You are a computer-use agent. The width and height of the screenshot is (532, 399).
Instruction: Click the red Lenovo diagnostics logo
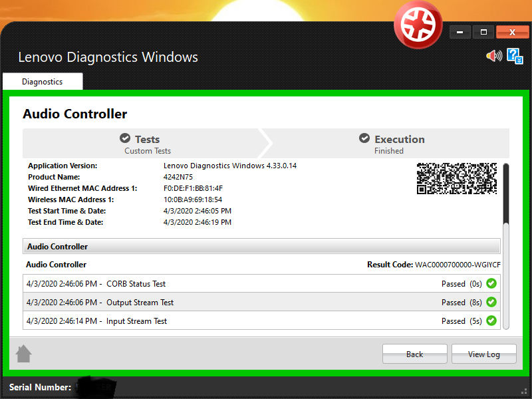418,25
